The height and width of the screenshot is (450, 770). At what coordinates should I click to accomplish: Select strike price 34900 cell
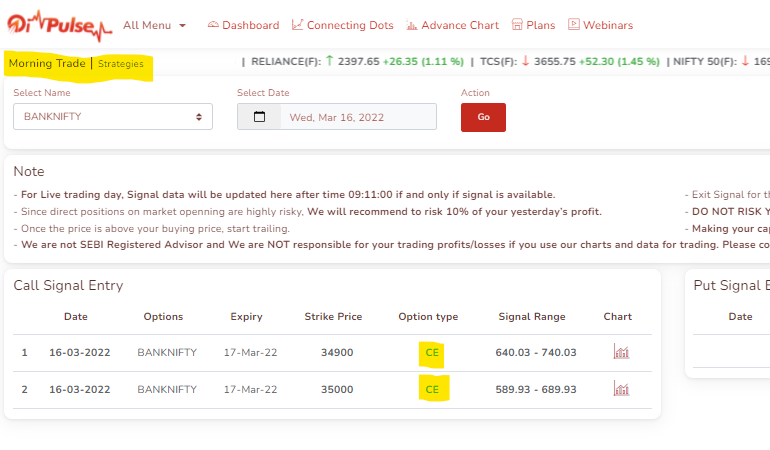(x=337, y=352)
